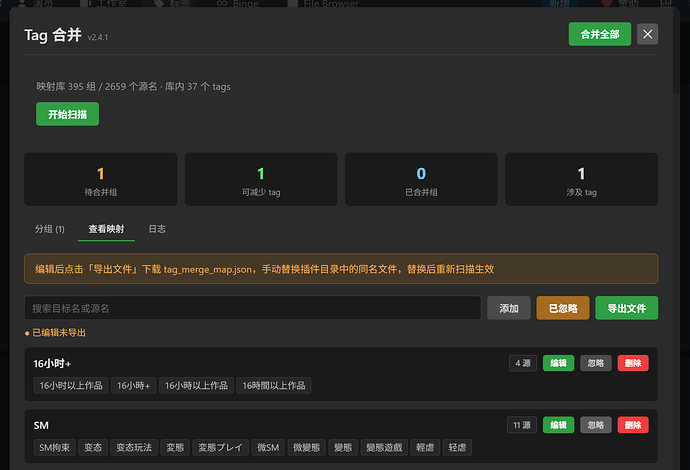Click the dialog's vertical scrollbar thumb
The width and height of the screenshot is (690, 470).
(x=676, y=51)
